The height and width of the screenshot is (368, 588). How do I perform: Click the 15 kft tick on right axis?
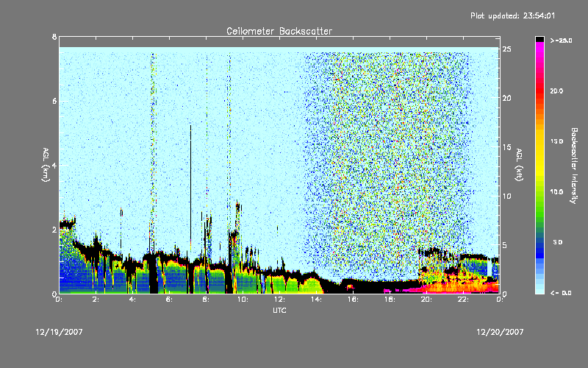point(506,147)
